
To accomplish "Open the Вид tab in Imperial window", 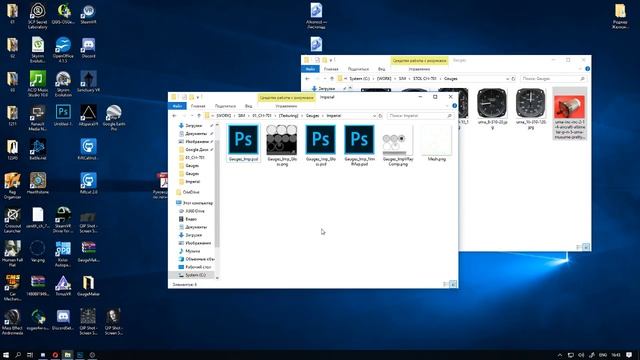I will coord(248,106).
